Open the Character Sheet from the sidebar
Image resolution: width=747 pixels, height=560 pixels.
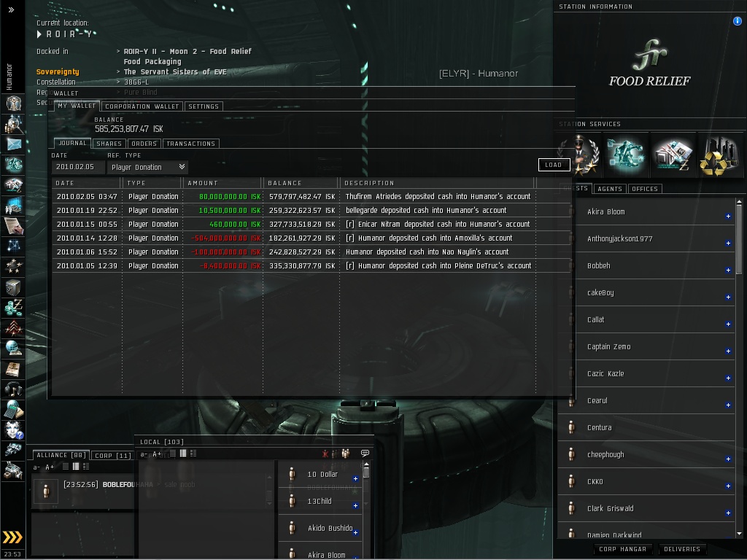click(13, 103)
